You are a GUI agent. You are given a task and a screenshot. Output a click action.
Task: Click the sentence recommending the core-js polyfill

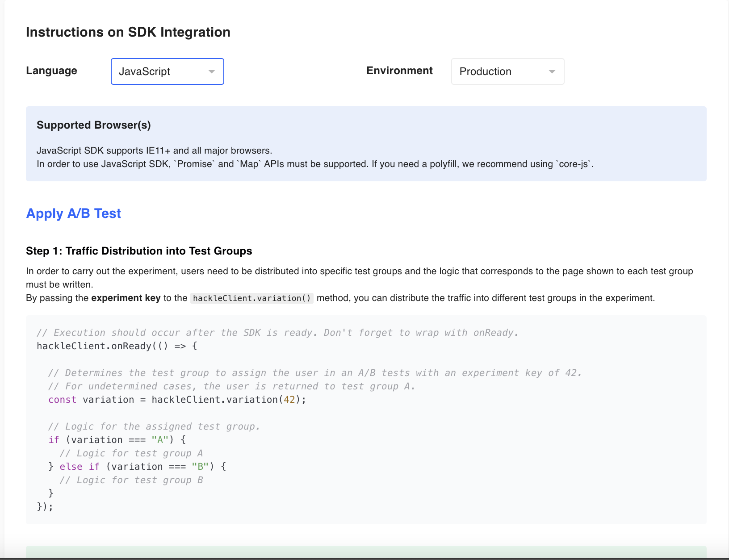click(x=482, y=164)
